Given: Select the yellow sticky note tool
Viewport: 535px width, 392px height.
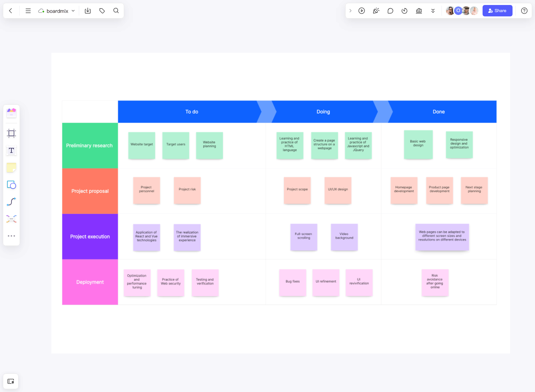Looking at the screenshot, I should [11, 167].
